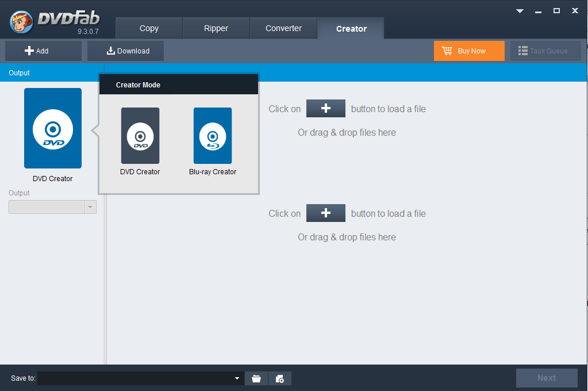Switch to the Copy tab
The width and height of the screenshot is (588, 391).
pyautogui.click(x=149, y=28)
